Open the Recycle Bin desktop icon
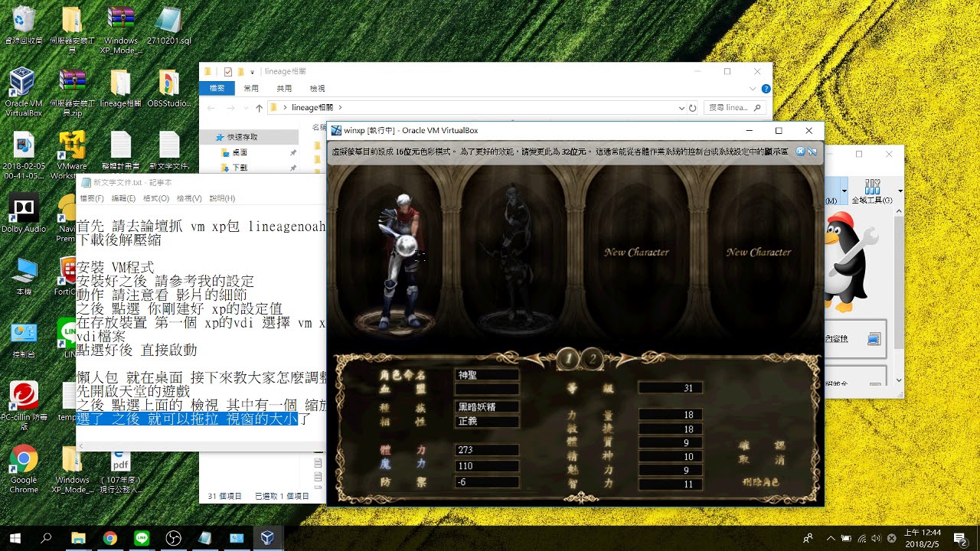This screenshot has width=980, height=551. click(24, 24)
